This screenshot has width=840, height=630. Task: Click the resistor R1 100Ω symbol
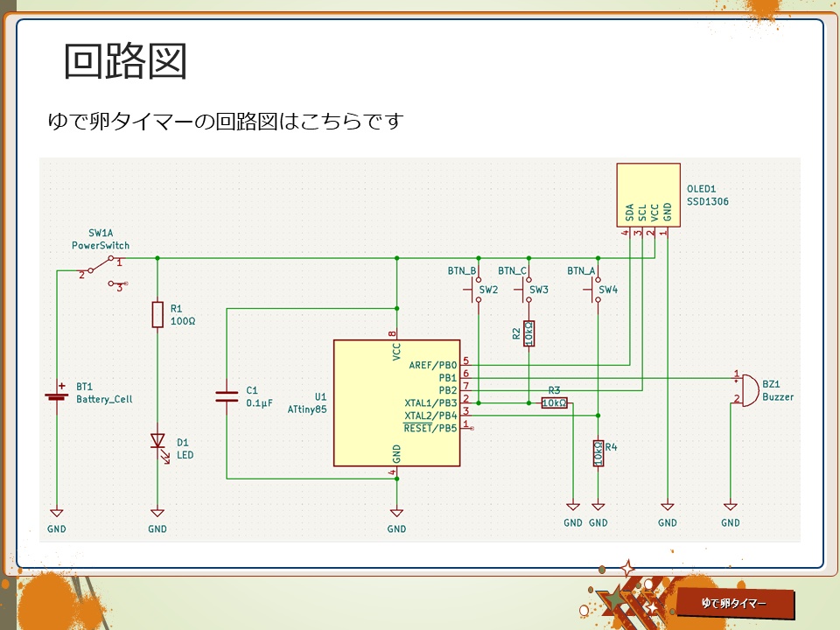(157, 315)
